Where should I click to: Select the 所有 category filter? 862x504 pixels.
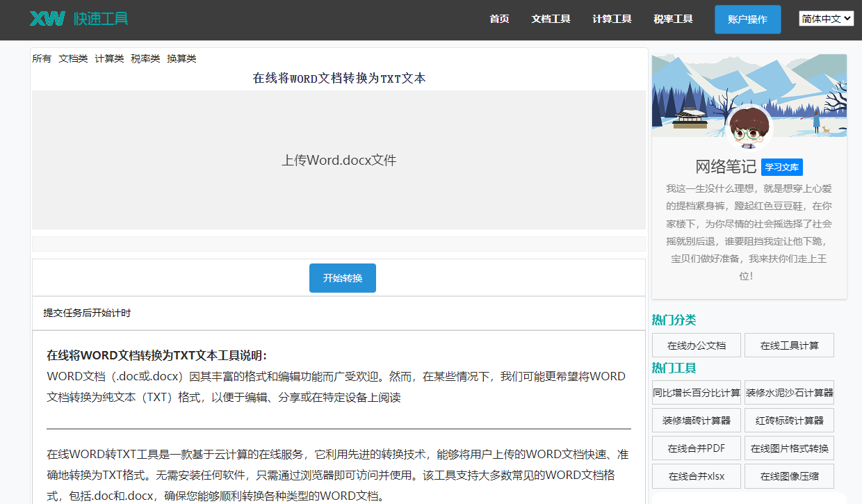click(x=42, y=58)
